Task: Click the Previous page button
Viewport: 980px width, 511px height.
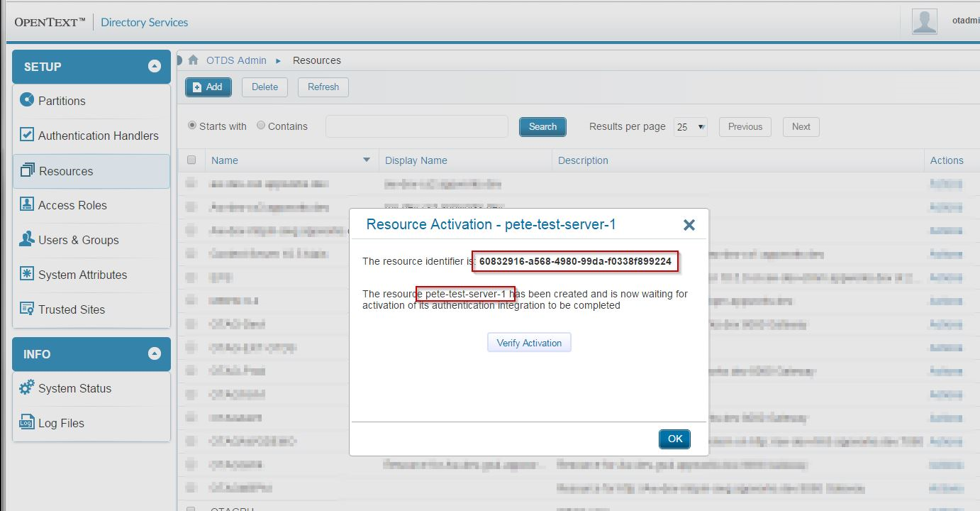Action: pos(745,126)
